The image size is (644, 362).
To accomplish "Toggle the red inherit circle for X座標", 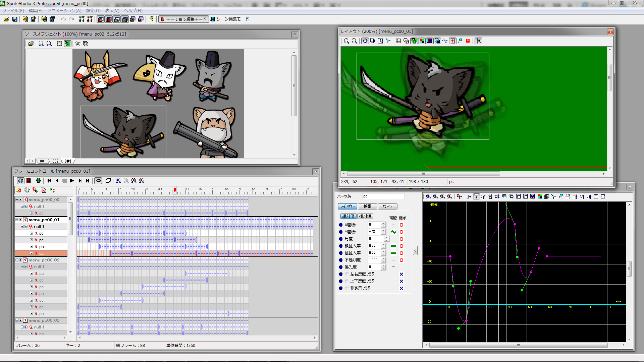I will click(x=401, y=225).
